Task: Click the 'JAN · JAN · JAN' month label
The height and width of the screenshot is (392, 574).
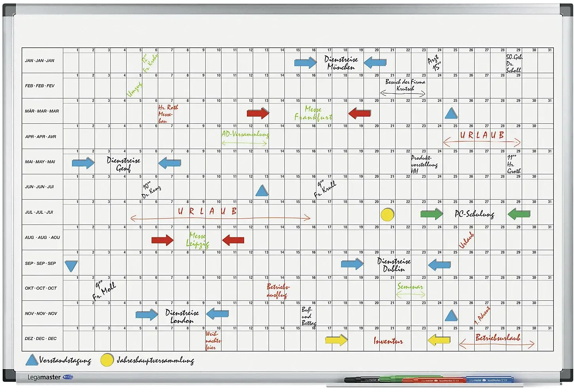Action: [40, 61]
